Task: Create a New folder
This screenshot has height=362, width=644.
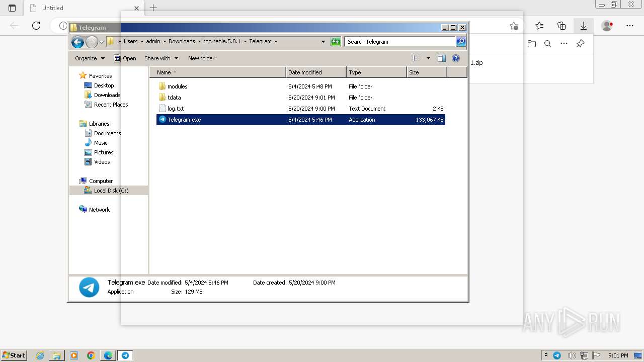Action: click(201, 58)
